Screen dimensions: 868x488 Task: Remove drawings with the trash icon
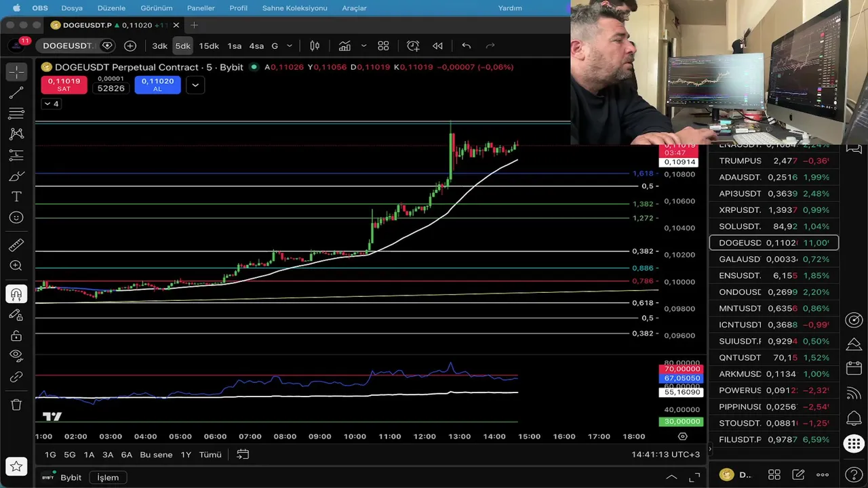pyautogui.click(x=16, y=405)
